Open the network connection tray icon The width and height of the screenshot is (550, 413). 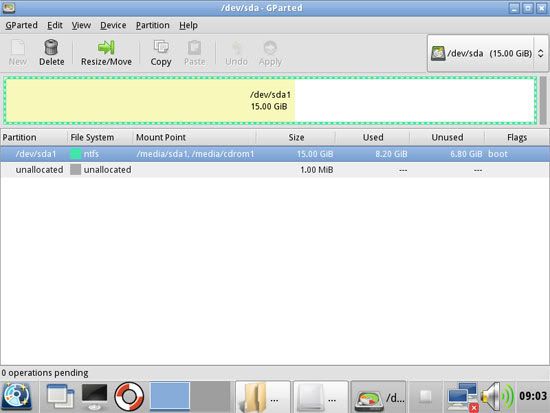tap(463, 397)
